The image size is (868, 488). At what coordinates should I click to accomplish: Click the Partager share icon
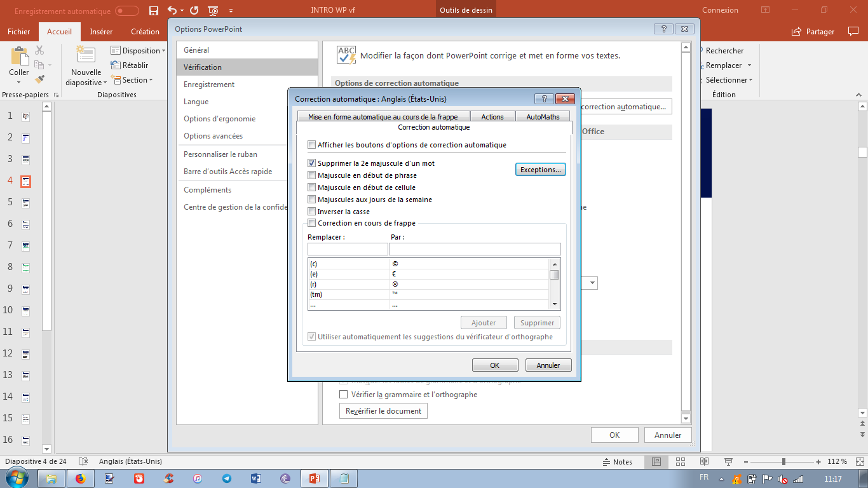(797, 32)
